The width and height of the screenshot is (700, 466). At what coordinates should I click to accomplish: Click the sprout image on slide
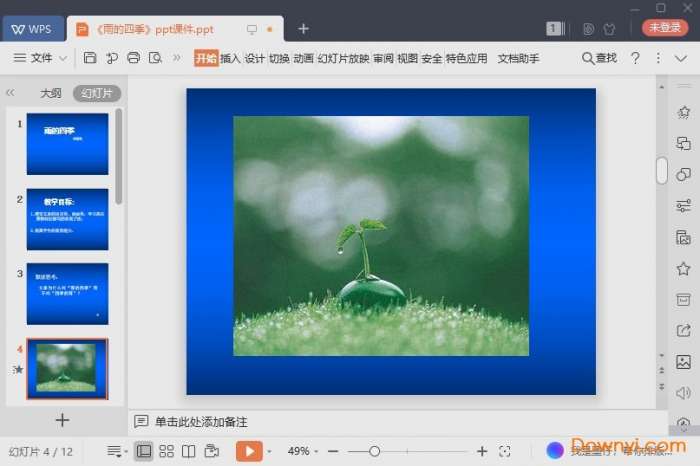point(381,236)
